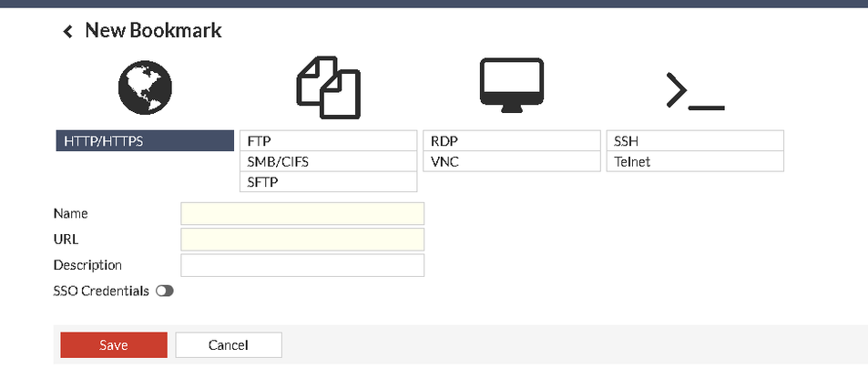Focus the Name input field

[302, 214]
